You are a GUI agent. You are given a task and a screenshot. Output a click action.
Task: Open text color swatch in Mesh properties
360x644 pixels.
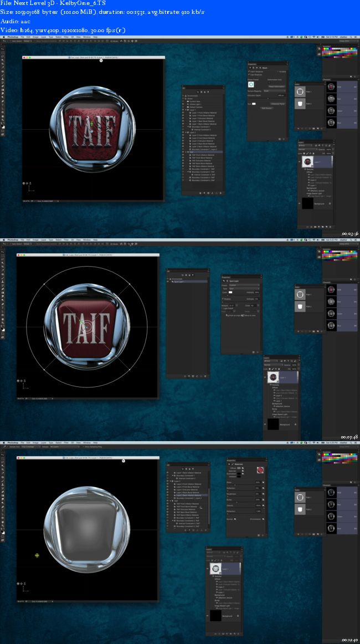(x=254, y=104)
